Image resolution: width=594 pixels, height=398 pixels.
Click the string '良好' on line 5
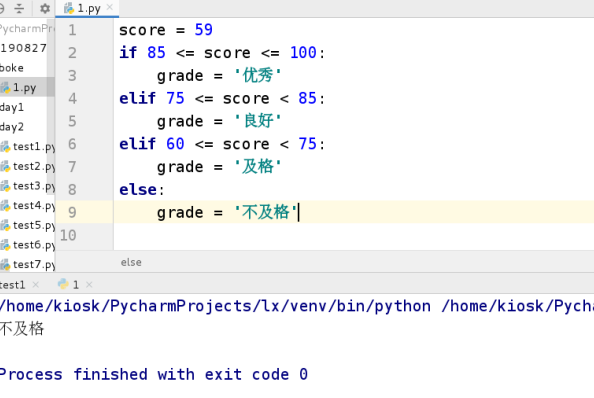[258, 121]
